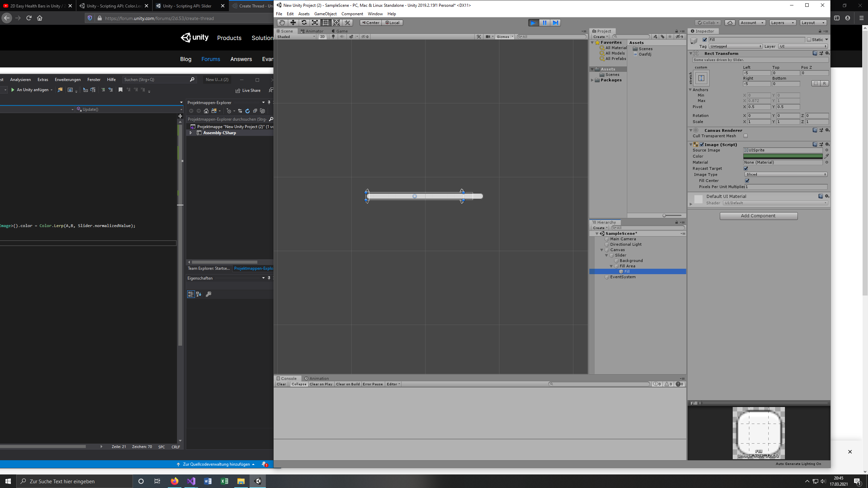Select the Move tool icon
This screenshot has height=488, width=868.
click(293, 23)
